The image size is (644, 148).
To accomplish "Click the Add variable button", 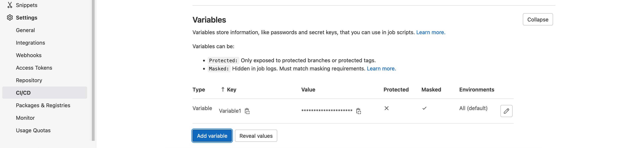I will pos(212,136).
